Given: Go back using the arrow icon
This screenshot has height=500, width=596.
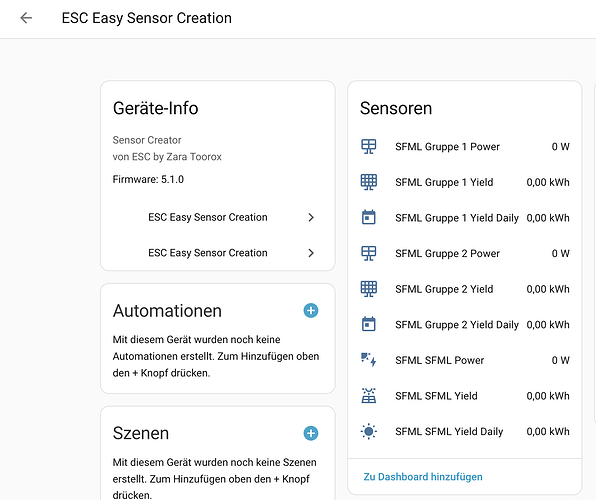Looking at the screenshot, I should click(x=26, y=18).
